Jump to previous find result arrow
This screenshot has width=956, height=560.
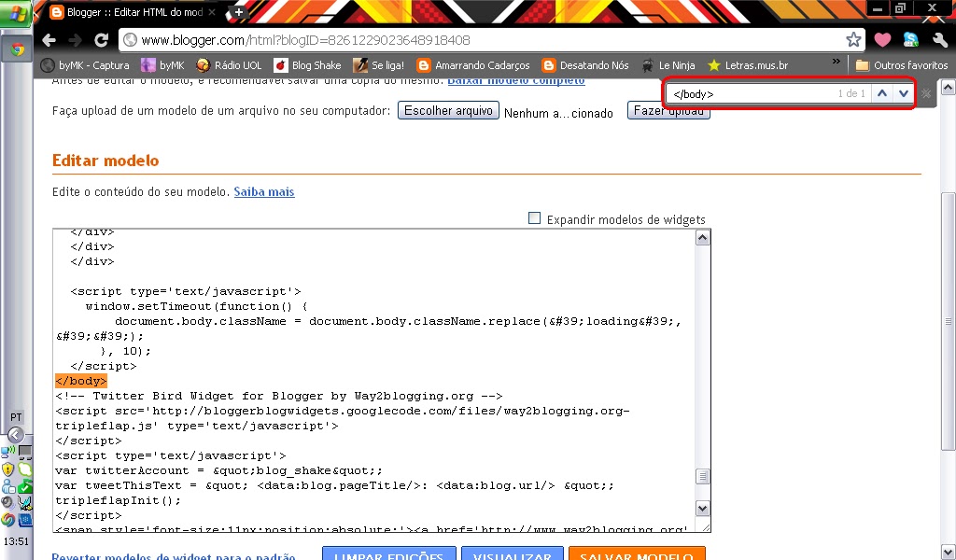click(881, 93)
